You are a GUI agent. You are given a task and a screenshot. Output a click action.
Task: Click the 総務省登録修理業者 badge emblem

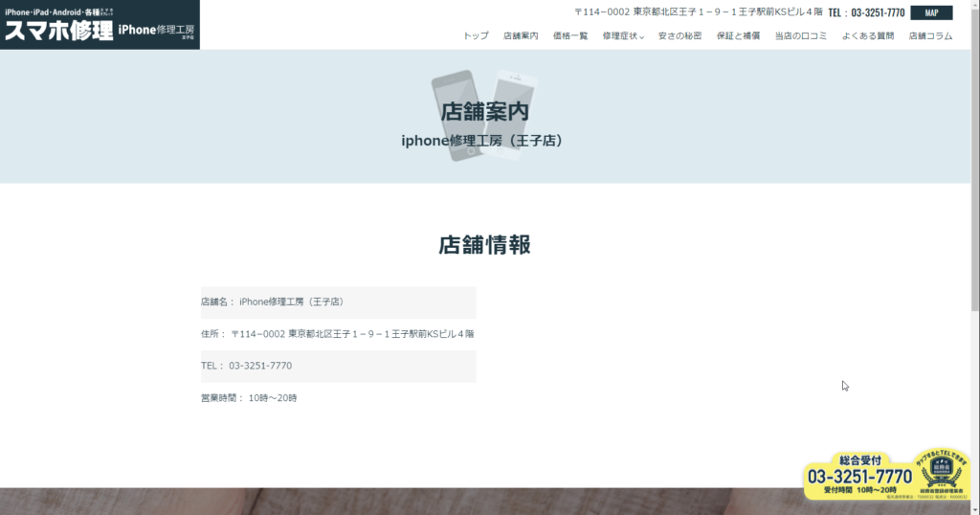tap(942, 473)
